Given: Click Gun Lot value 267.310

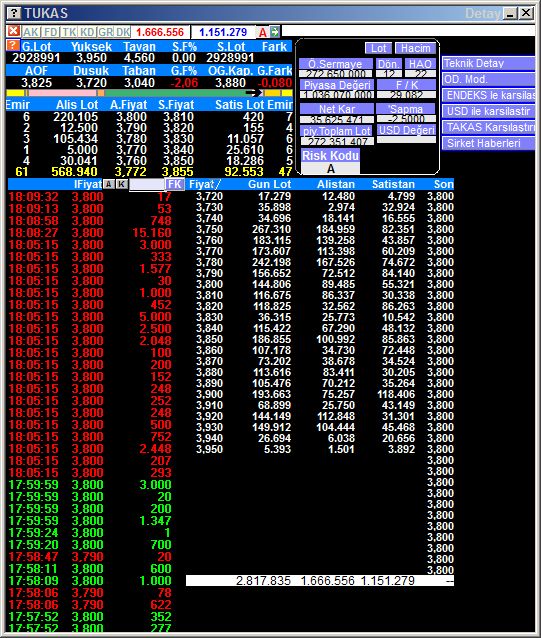Looking at the screenshot, I should pyautogui.click(x=271, y=229).
